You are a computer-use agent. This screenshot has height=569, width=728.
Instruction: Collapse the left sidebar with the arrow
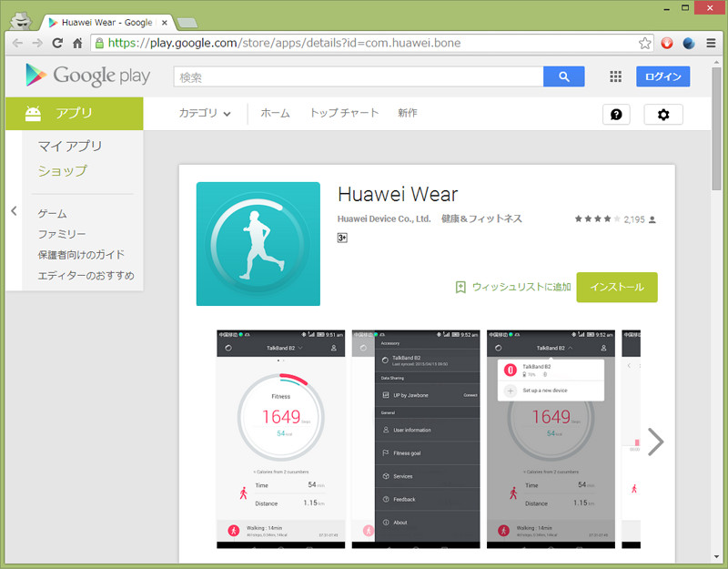14,211
